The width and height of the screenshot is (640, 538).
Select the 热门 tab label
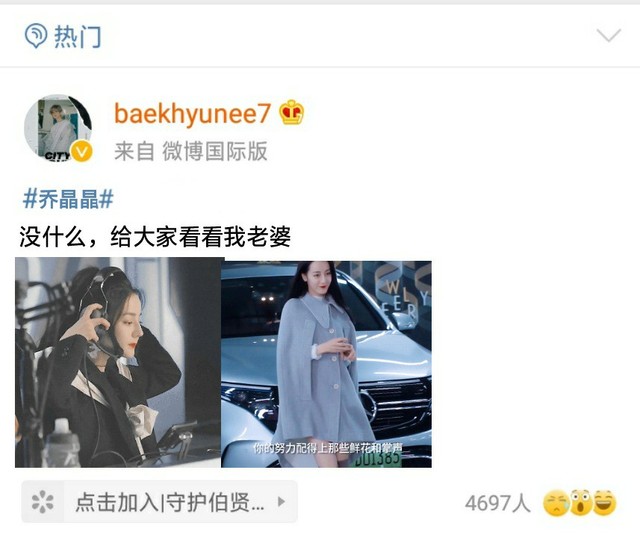78,36
